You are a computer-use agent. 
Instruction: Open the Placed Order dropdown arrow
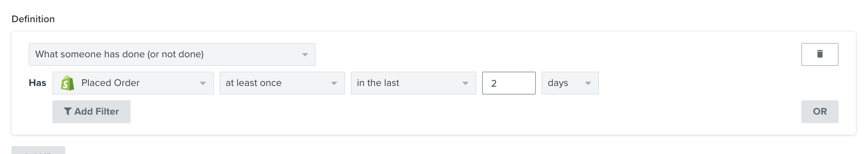tap(203, 83)
